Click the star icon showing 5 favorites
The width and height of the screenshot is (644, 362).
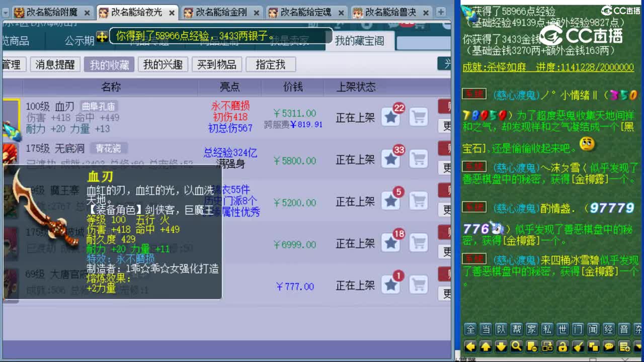point(391,201)
